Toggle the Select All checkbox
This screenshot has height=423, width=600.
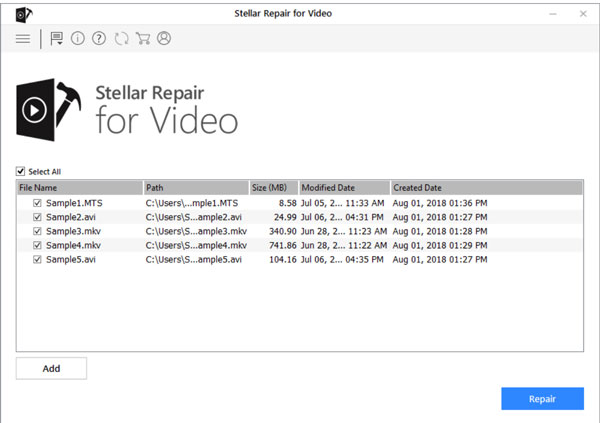click(21, 171)
